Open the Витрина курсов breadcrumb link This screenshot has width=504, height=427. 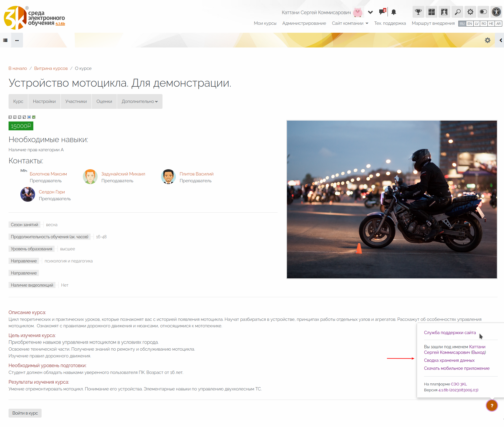coord(51,68)
